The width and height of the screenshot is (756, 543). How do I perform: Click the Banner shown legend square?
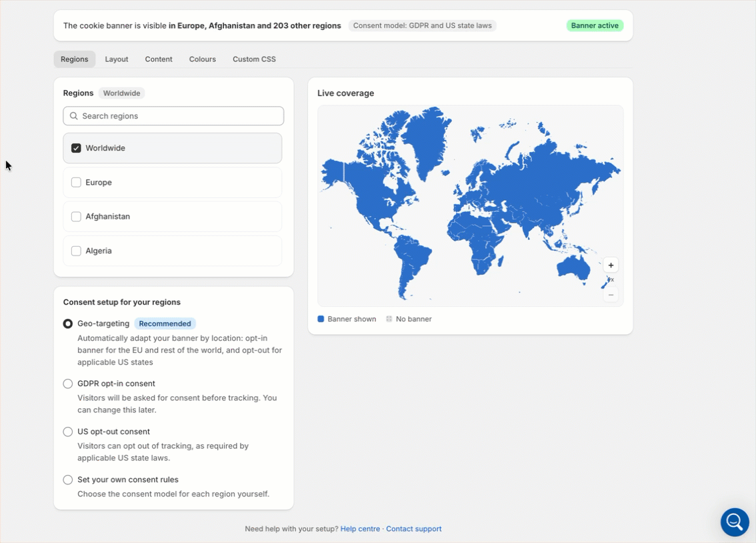coord(321,319)
